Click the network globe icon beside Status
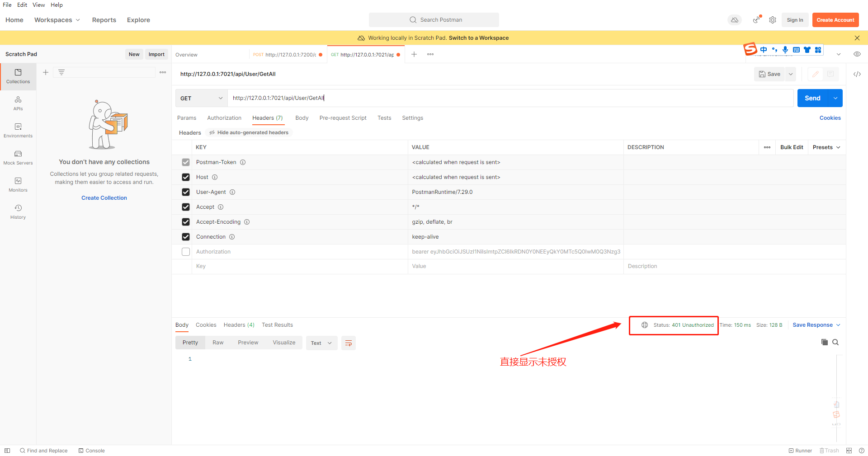The width and height of the screenshot is (868, 456). 645,325
